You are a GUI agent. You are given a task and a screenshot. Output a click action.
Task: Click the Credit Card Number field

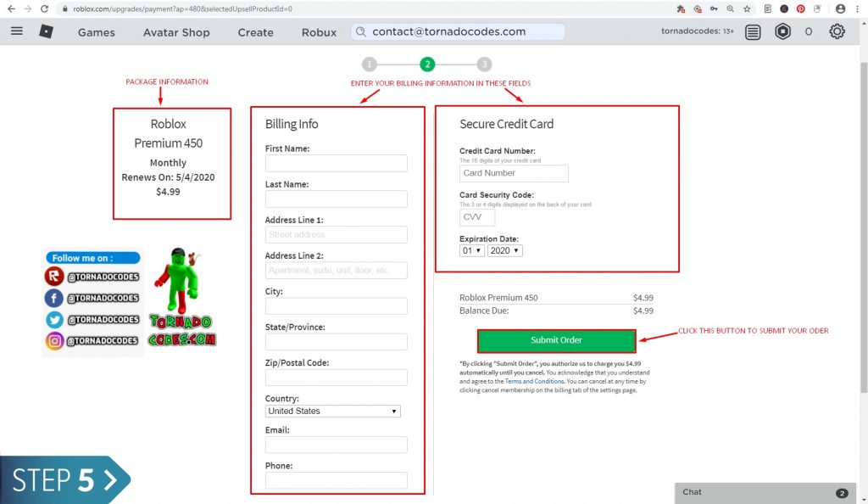click(514, 173)
